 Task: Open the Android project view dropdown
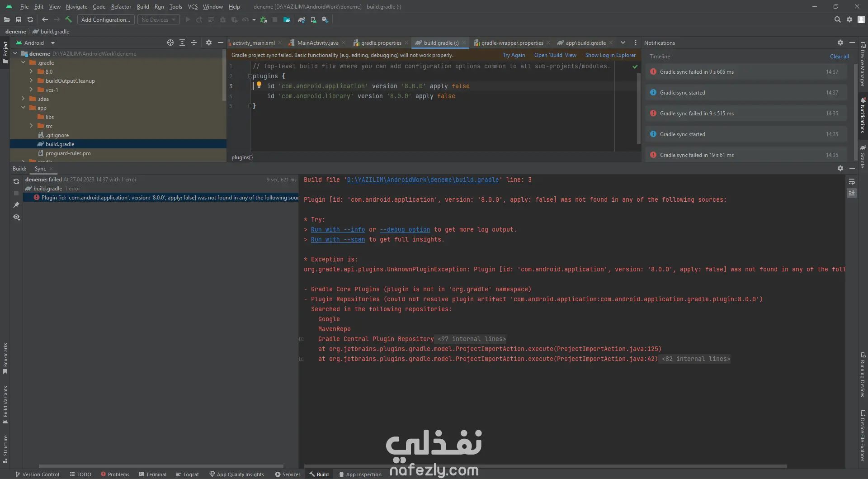tap(35, 43)
